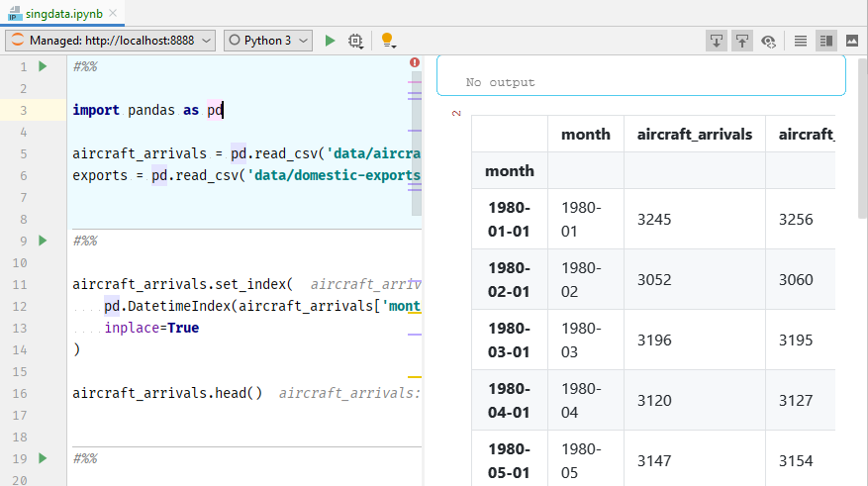Switch to editor-only view mode
This screenshot has width=868, height=486.
(801, 41)
